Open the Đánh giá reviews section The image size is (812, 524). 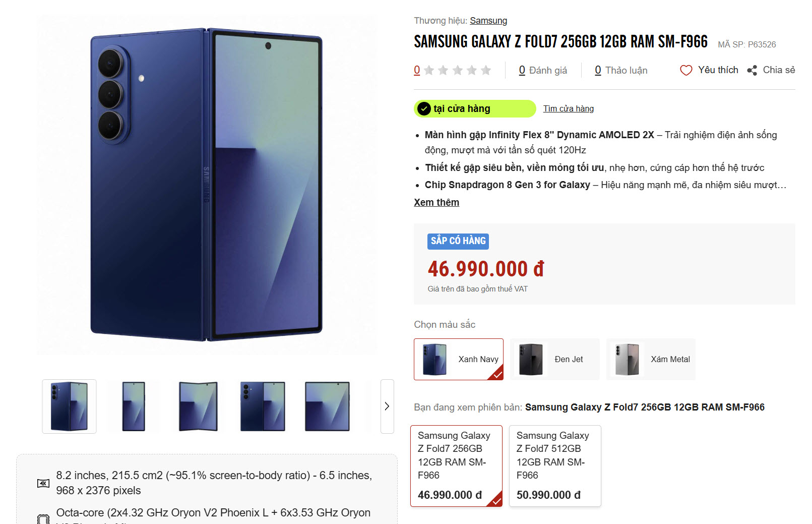543,70
